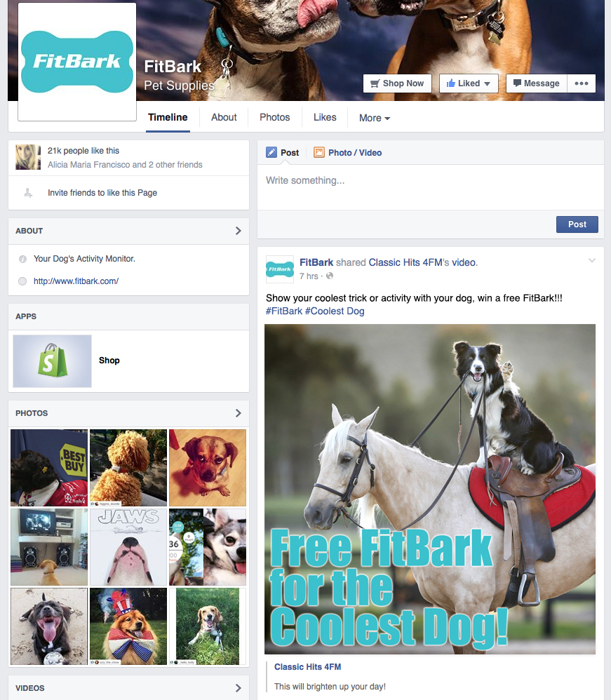
Task: Switch to the About tab
Action: tap(224, 117)
